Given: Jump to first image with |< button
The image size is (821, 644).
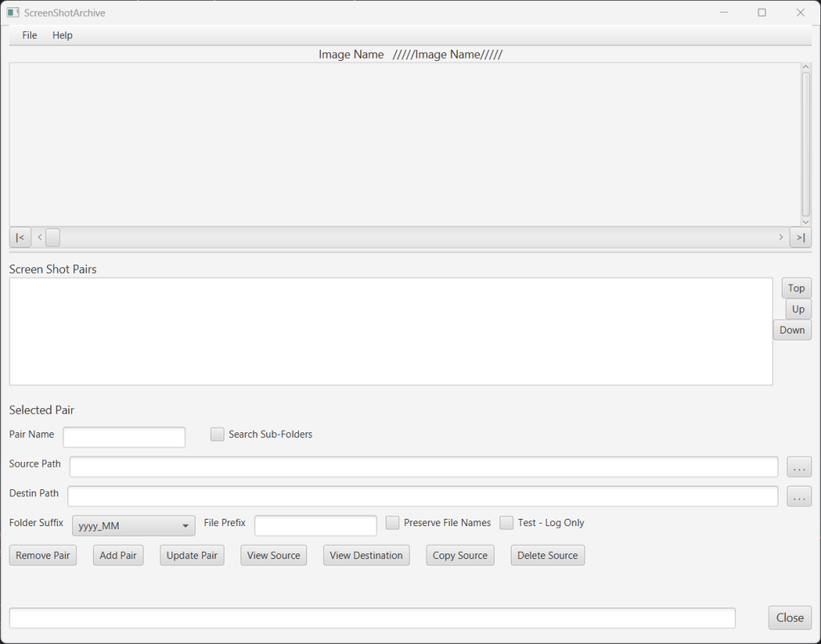Looking at the screenshot, I should pyautogui.click(x=20, y=237).
